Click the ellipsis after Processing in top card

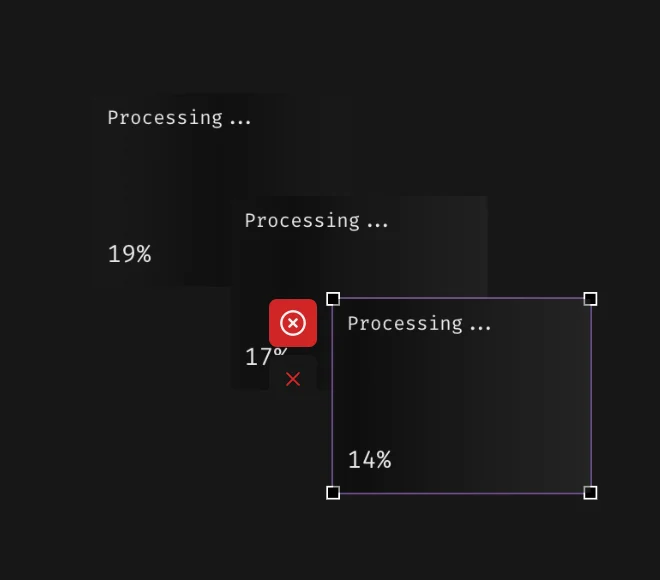pos(240,120)
